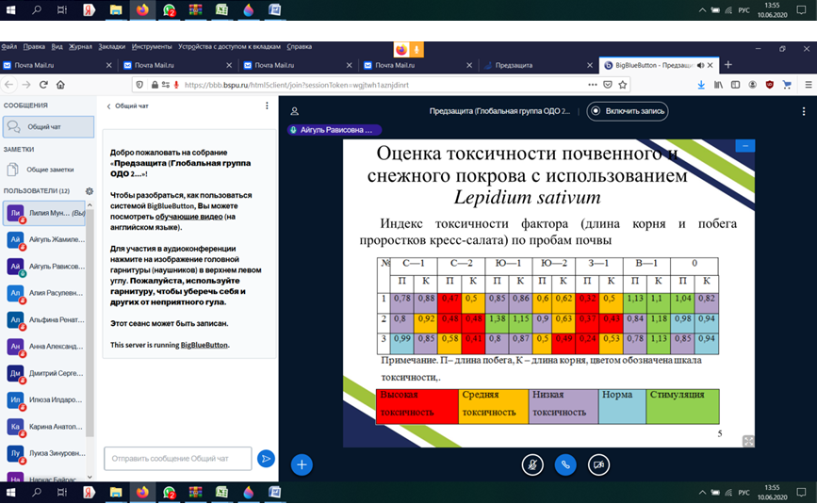Screen dimensions: 817x504
Task: Open WhatsApp from the bottom taskbar
Action: 169,492
